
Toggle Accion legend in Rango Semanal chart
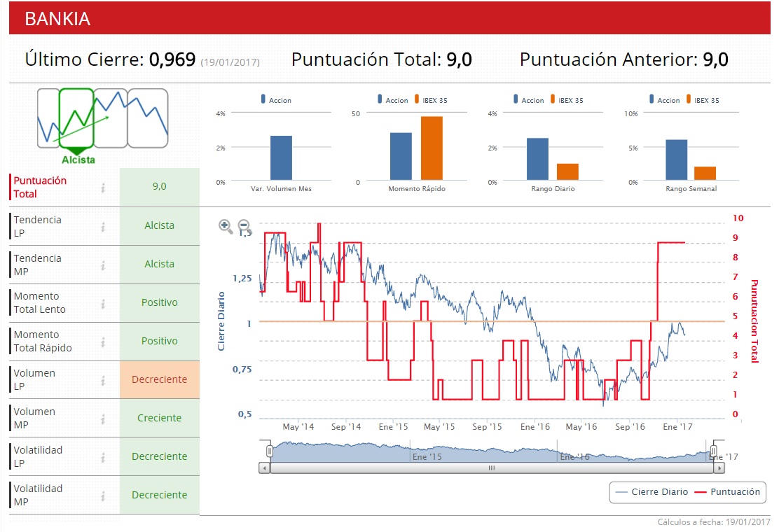coord(665,99)
